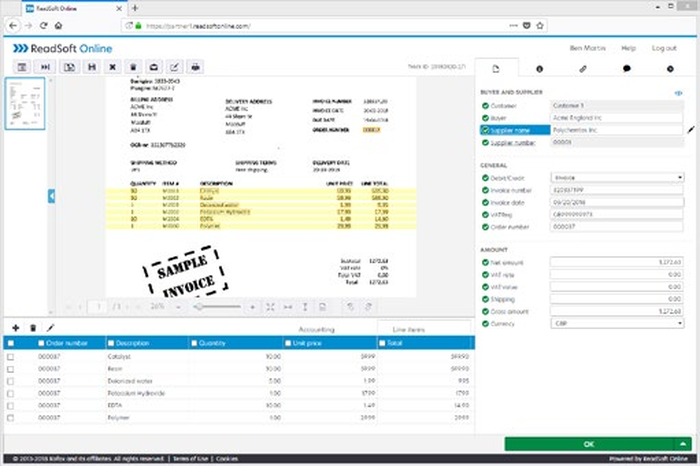Viewport: 700px width, 466px height.
Task: Check the Catalyst line item row checkbox
Action: tap(11, 357)
